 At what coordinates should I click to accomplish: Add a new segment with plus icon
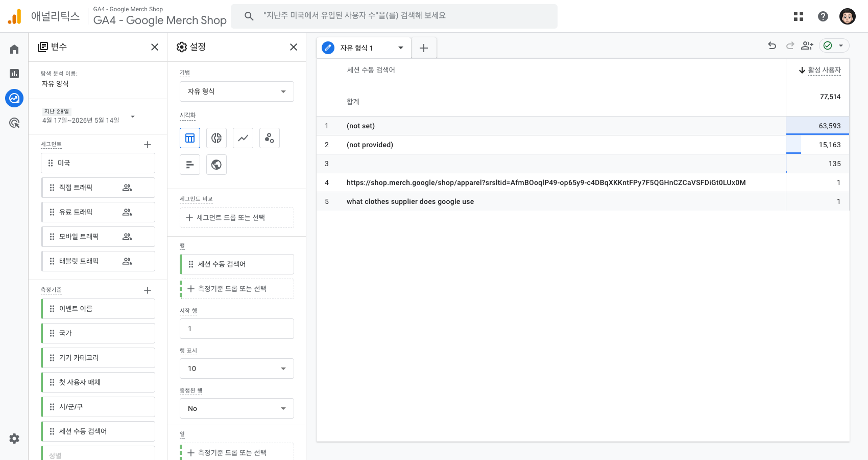click(x=148, y=145)
